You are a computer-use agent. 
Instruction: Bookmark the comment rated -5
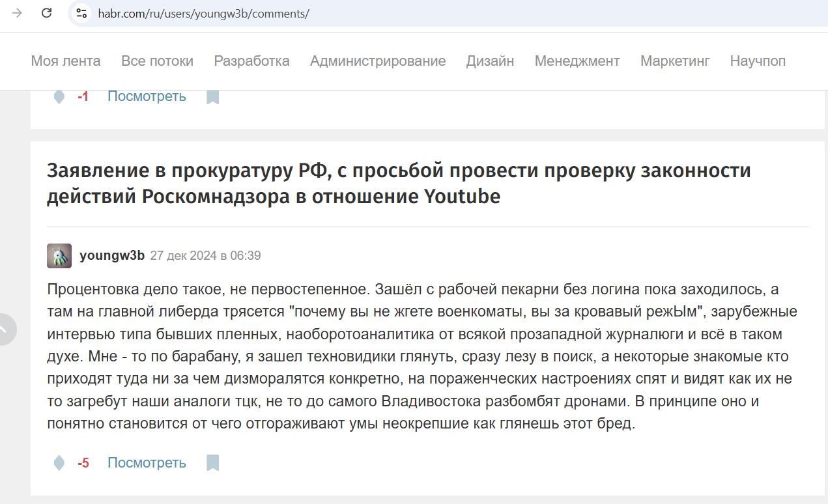[x=212, y=463]
